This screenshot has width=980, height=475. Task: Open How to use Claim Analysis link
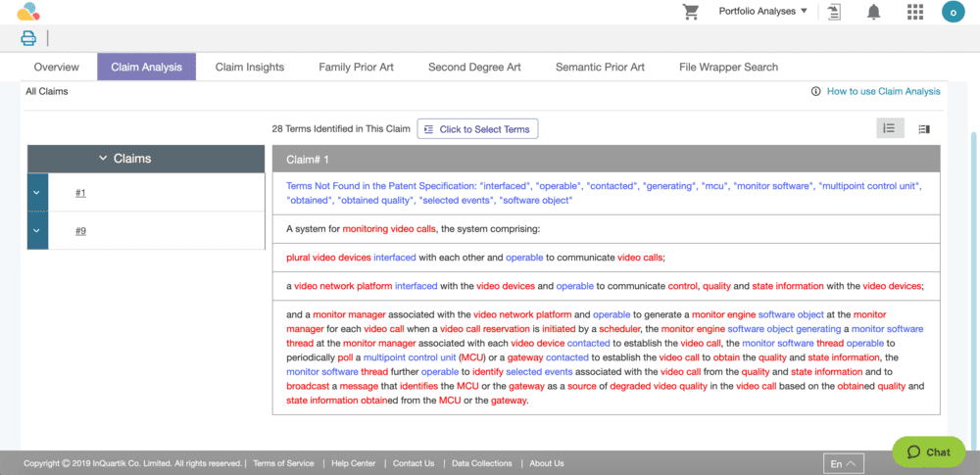click(x=883, y=91)
